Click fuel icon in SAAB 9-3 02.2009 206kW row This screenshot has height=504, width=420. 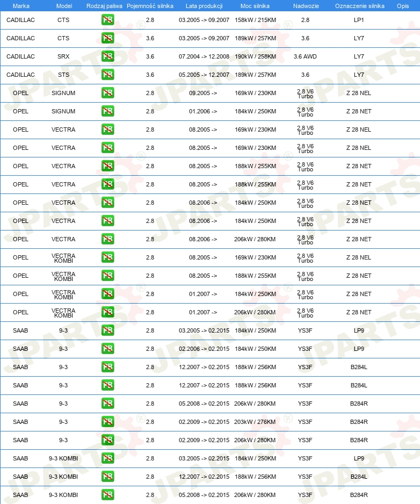tap(107, 440)
